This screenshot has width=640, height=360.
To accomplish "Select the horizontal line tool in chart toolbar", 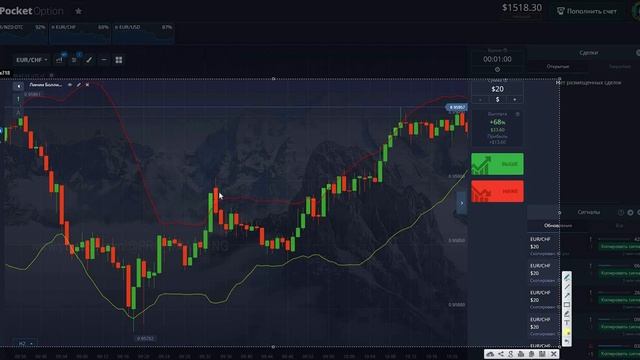I will [104, 60].
